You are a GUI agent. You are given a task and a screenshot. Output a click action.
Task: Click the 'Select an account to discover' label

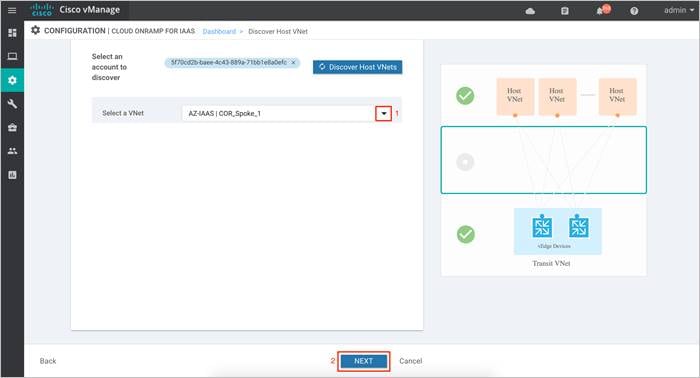pos(109,67)
